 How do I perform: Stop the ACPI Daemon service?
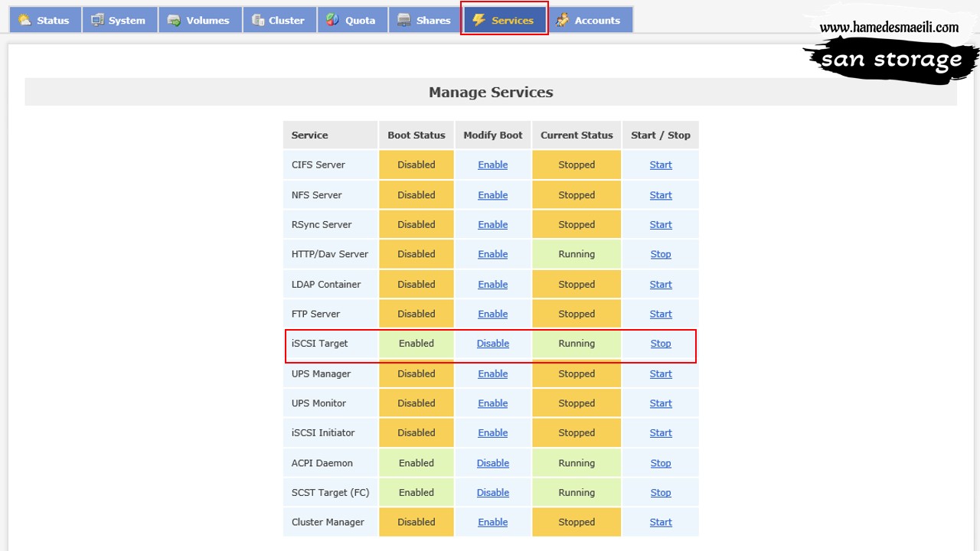pyautogui.click(x=661, y=463)
